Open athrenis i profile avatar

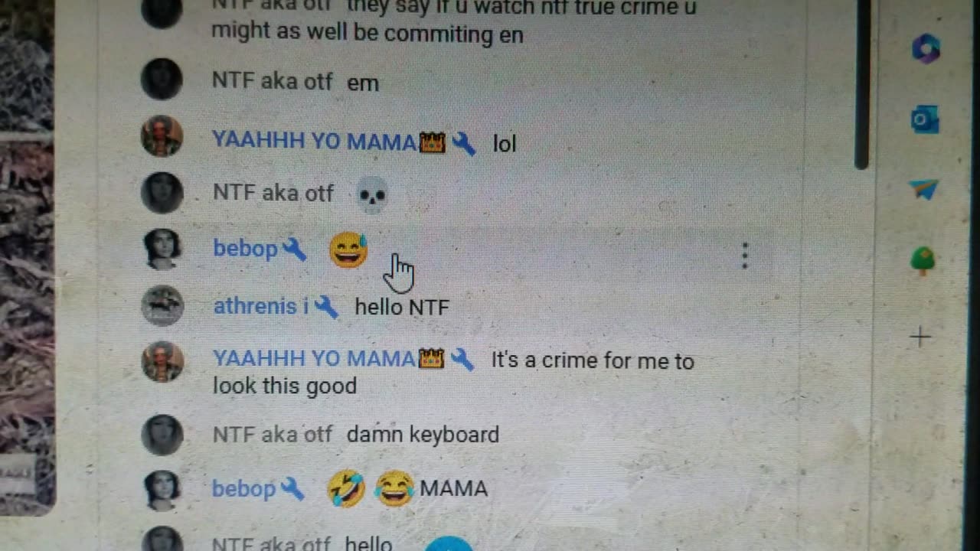click(x=162, y=306)
